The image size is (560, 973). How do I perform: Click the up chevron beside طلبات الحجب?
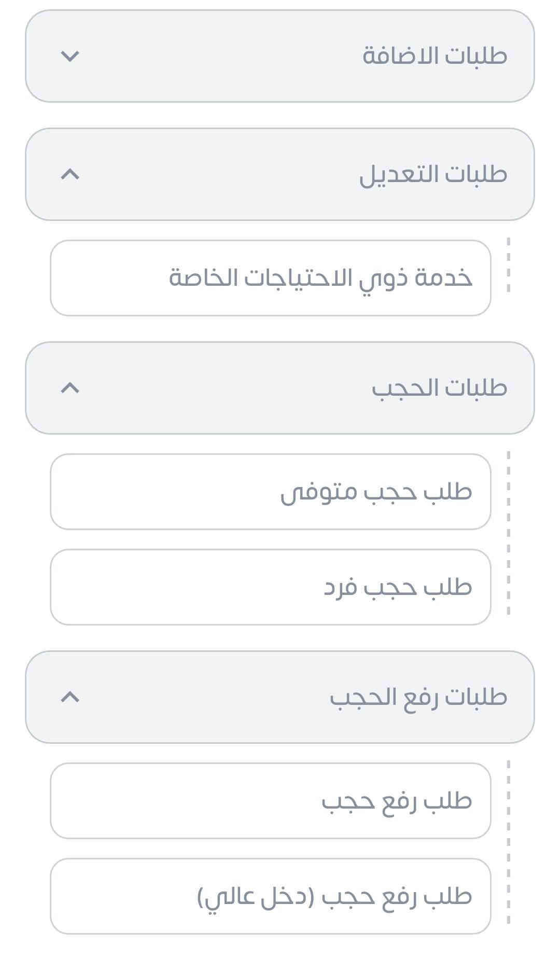point(70,388)
